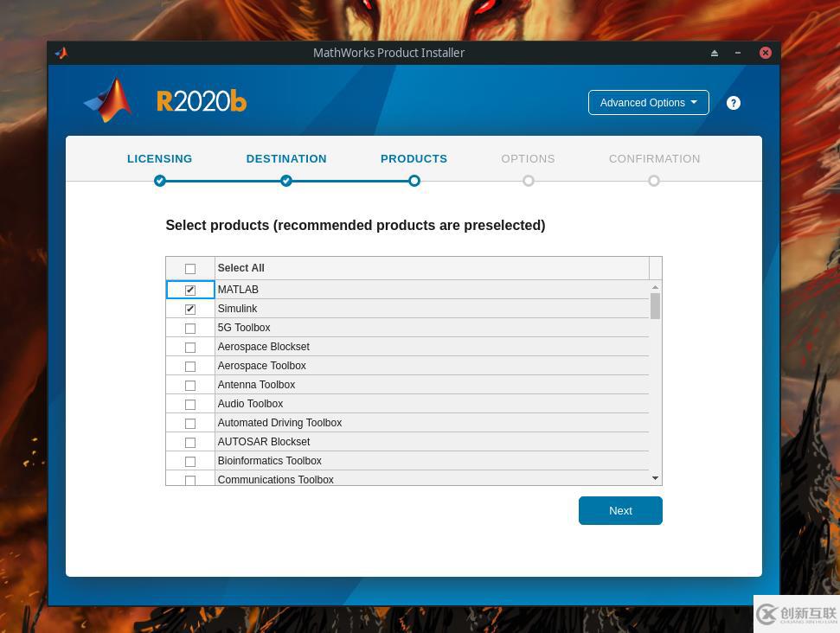Click the MATLAB logo in the header
840x633 pixels.
[x=109, y=100]
